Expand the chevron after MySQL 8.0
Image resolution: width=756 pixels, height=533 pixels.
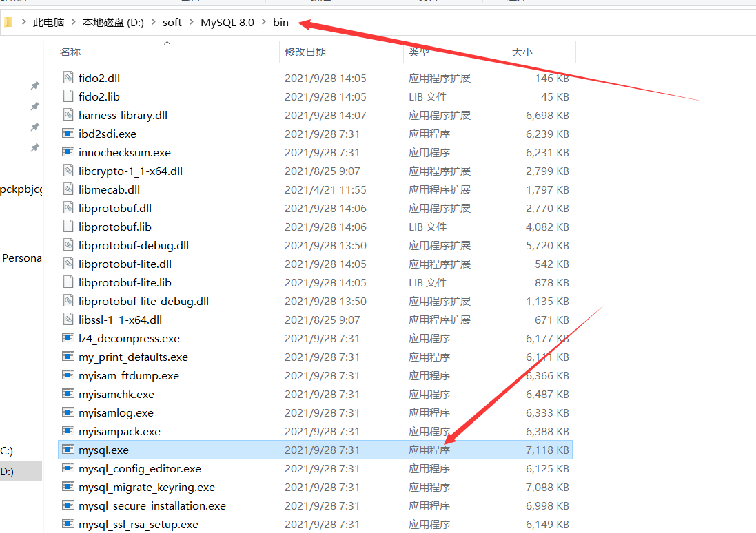click(264, 22)
